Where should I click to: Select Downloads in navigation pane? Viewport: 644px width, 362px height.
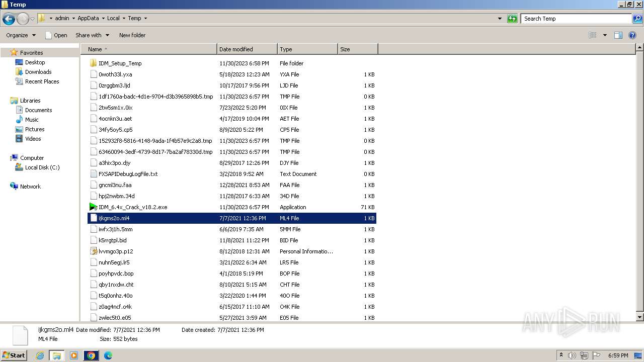pyautogui.click(x=38, y=72)
